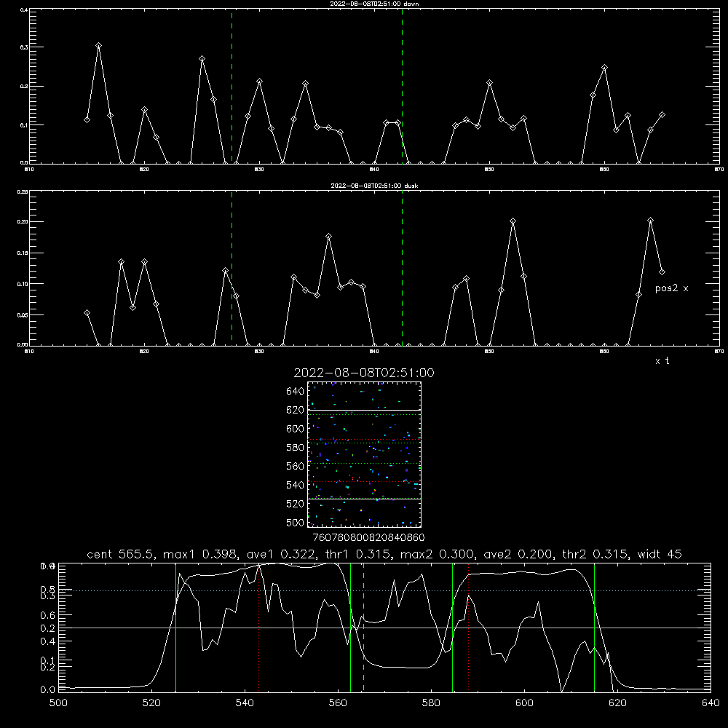728x728 pixels.
Task: Click the x-axis label '620' of bottom plot
Action: coord(617,703)
